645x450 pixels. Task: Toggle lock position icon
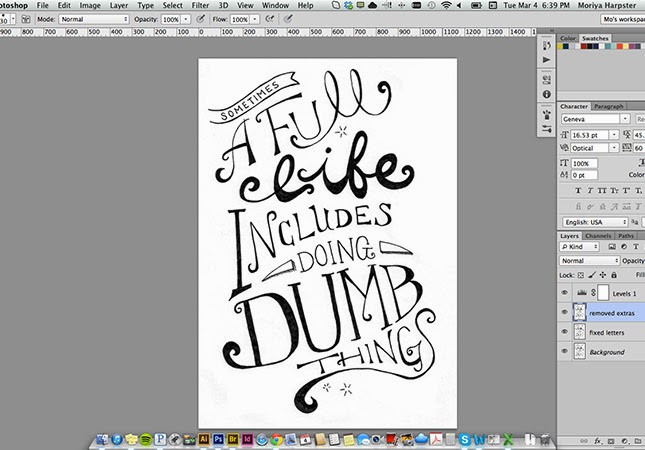[x=603, y=275]
